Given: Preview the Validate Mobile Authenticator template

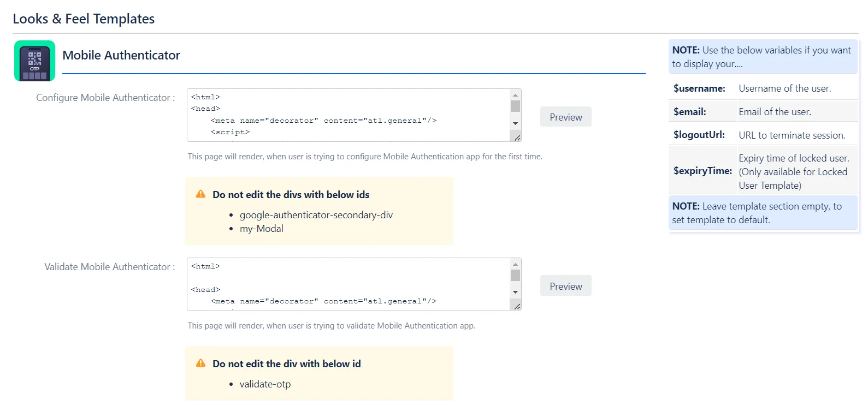Looking at the screenshot, I should (x=565, y=286).
